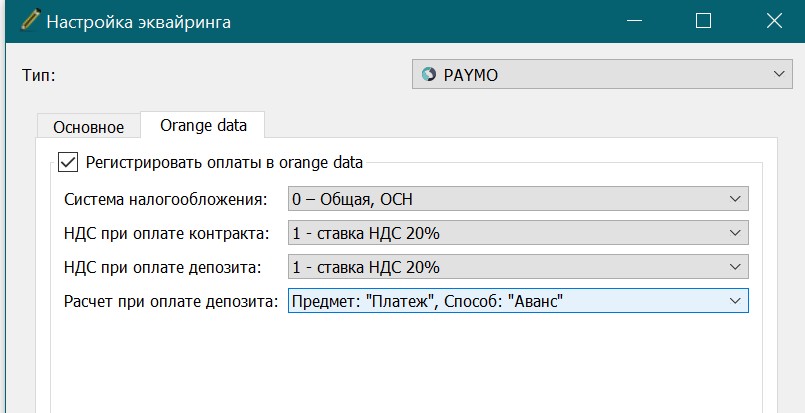
Task: Open the Тип dropdown showing PAYMO
Action: 602,74
